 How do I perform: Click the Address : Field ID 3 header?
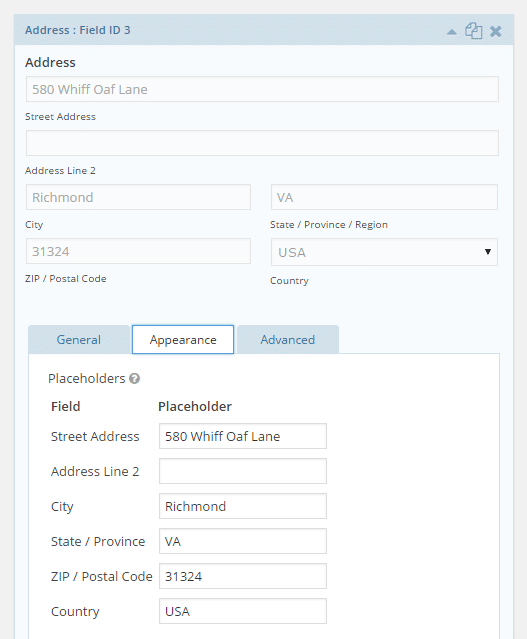click(x=78, y=30)
